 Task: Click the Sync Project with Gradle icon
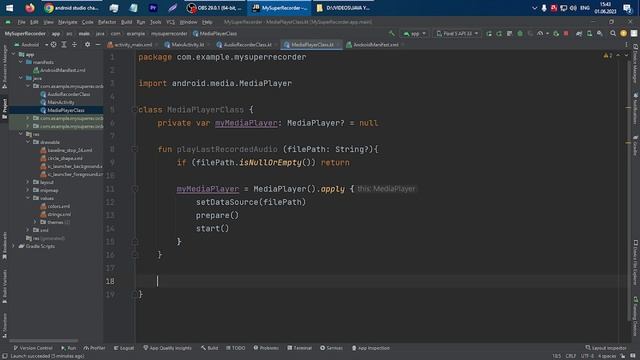pyautogui.click(x=579, y=33)
